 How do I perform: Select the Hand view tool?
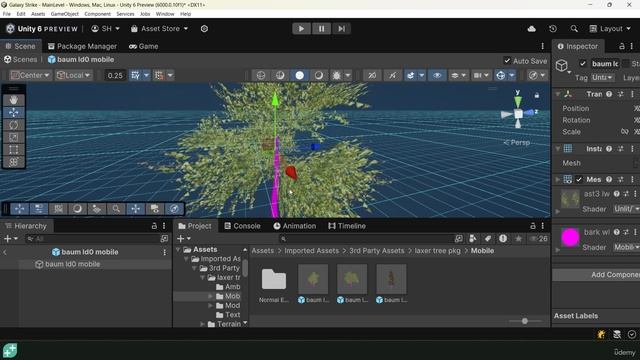pyautogui.click(x=13, y=100)
